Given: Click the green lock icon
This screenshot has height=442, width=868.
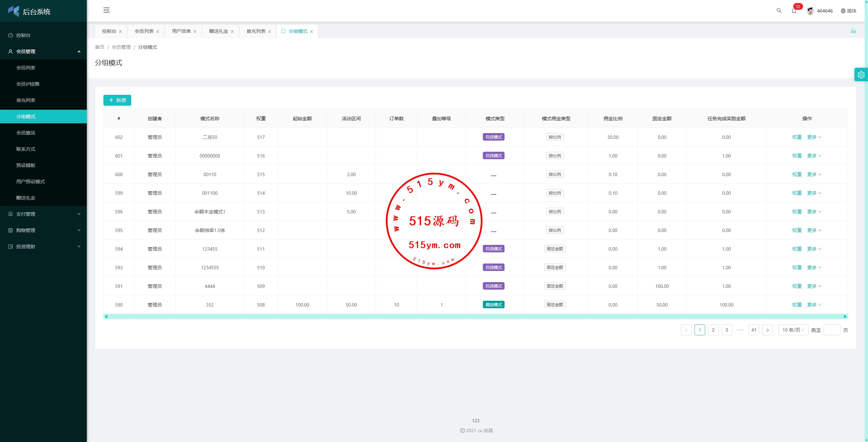Looking at the screenshot, I should pos(853,31).
